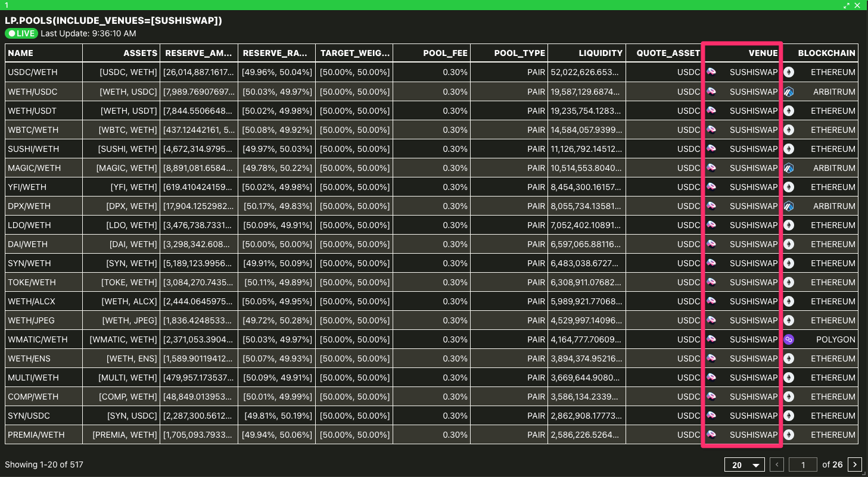868x477 pixels.
Task: Select the USDC/WETH pool name cell
Action: [x=44, y=73]
